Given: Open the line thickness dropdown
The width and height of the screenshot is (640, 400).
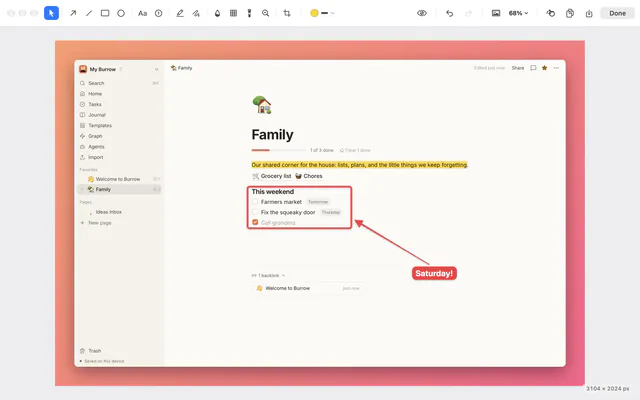Looking at the screenshot, I should tap(328, 13).
